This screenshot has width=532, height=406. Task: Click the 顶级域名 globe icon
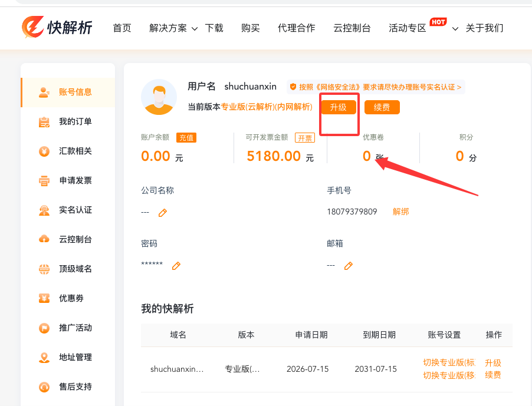coord(44,269)
